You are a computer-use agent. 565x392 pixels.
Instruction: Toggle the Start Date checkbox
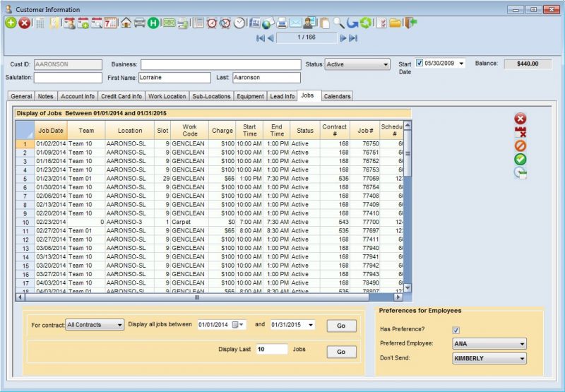(420, 64)
